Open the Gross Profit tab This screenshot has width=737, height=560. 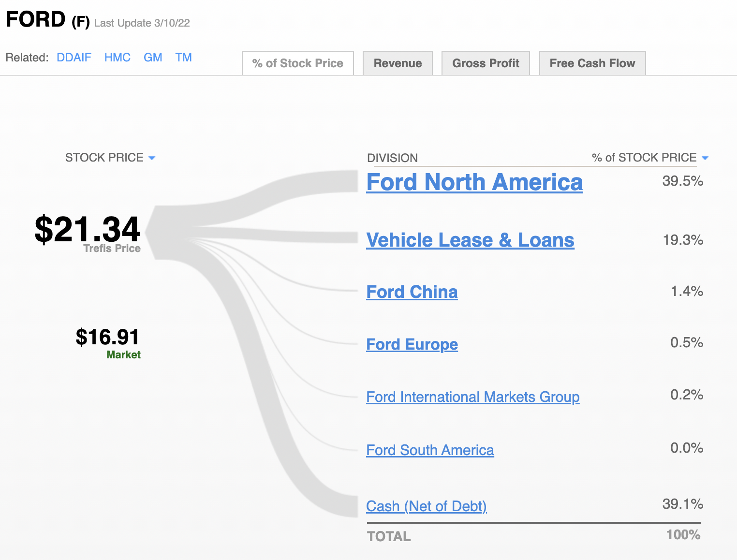pyautogui.click(x=486, y=63)
